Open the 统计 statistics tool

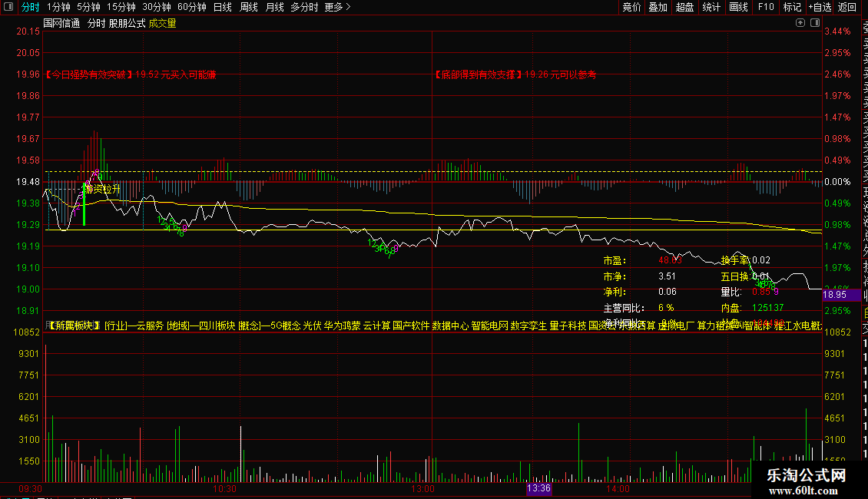click(x=711, y=7)
